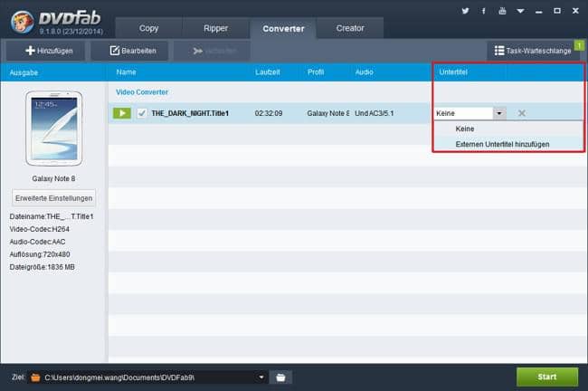Image resolution: width=588 pixels, height=391 pixels.
Task: Open the Task-Warteschlange queue
Action: click(x=533, y=51)
